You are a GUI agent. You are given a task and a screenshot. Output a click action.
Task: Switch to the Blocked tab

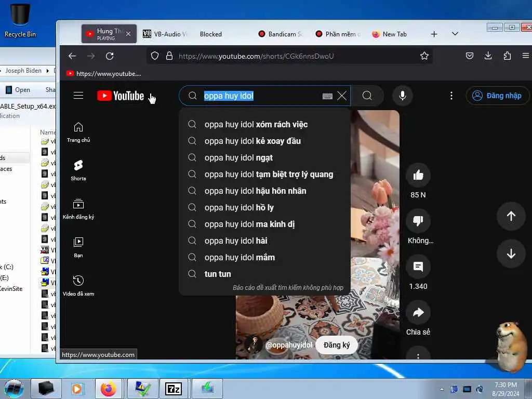[210, 34]
